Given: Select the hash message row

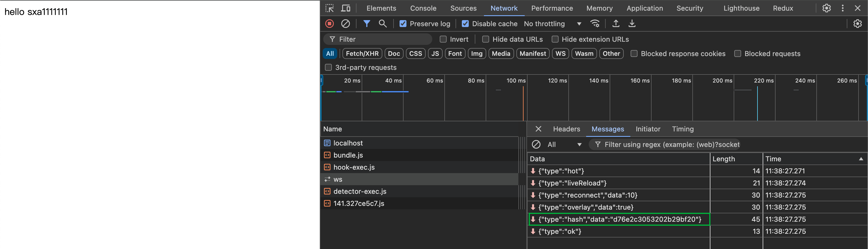Looking at the screenshot, I should tap(697, 219).
